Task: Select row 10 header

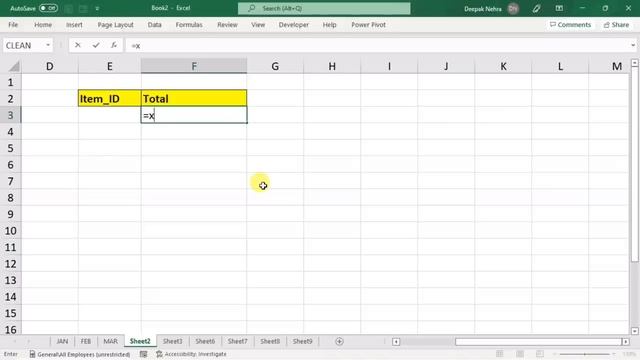Action: coord(10,231)
